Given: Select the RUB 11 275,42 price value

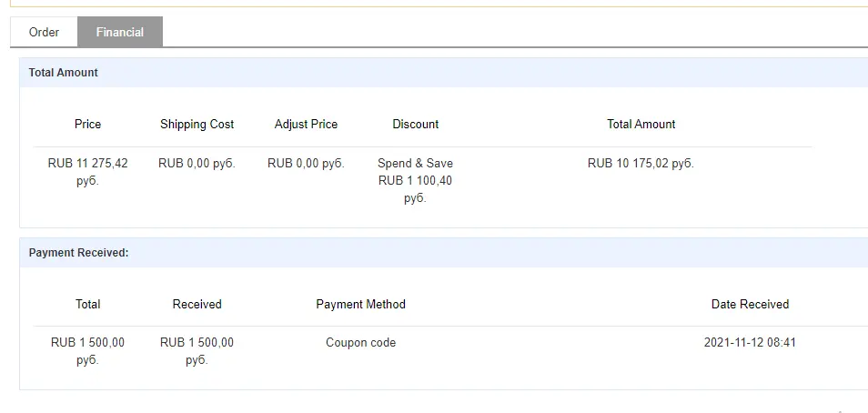Looking at the screenshot, I should point(87,172).
